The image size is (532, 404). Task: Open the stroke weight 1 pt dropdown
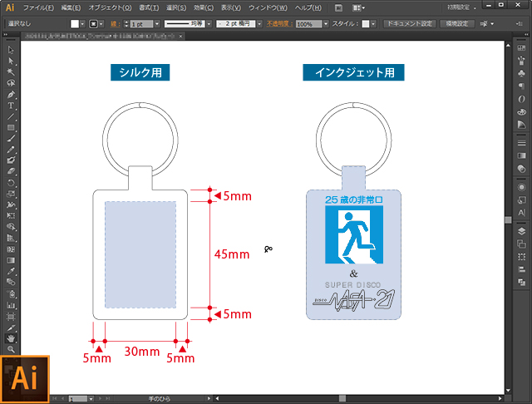158,24
